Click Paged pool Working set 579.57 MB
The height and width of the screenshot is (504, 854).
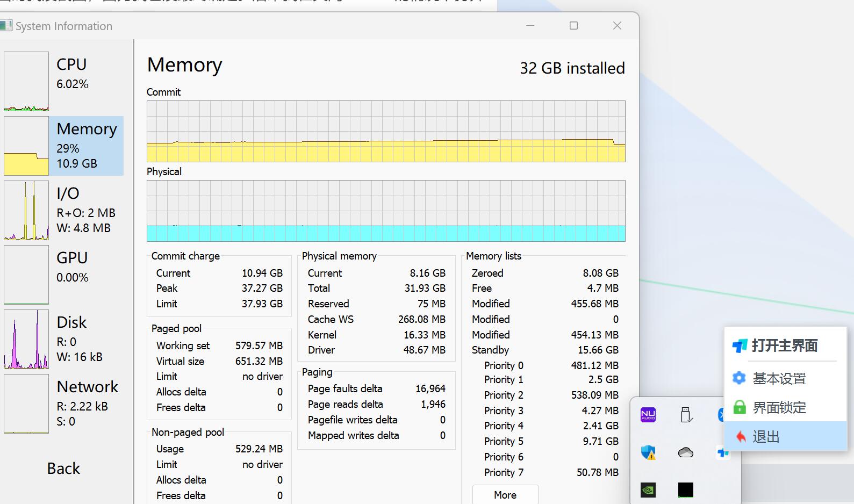point(259,345)
